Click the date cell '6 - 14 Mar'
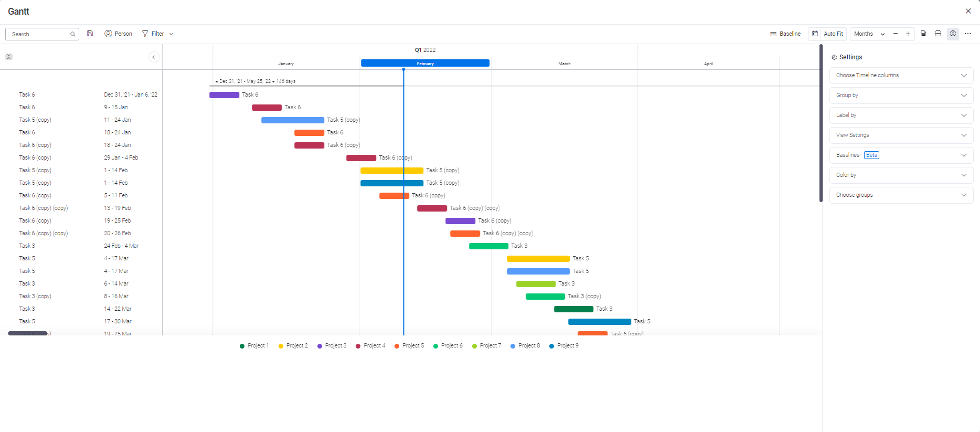980x432 pixels. pos(116,284)
